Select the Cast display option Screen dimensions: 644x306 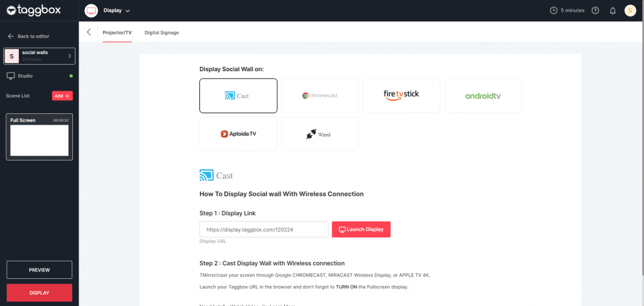pyautogui.click(x=238, y=96)
